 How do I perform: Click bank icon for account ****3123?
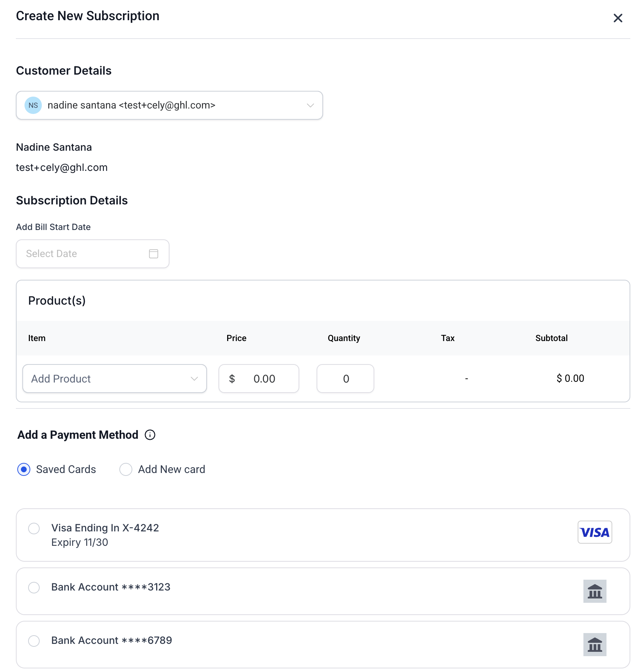tap(595, 591)
